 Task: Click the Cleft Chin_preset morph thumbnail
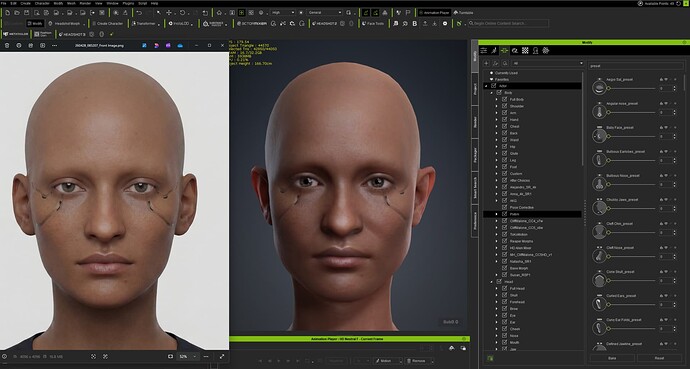[x=599, y=232]
